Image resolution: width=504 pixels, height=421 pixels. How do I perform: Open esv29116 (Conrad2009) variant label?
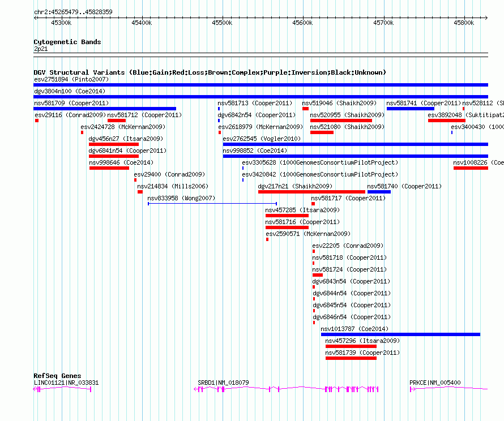[x=70, y=115]
